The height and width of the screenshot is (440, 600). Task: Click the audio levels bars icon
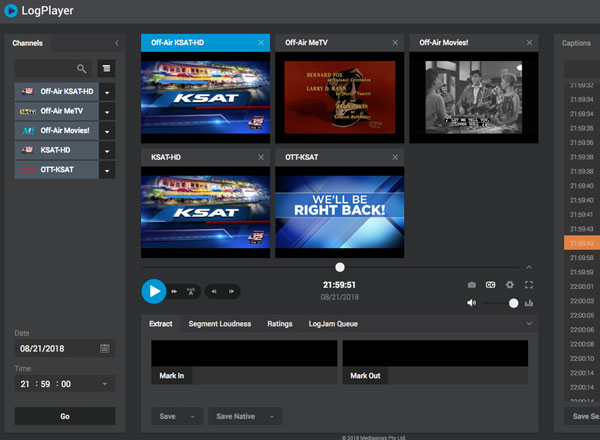pyautogui.click(x=528, y=303)
